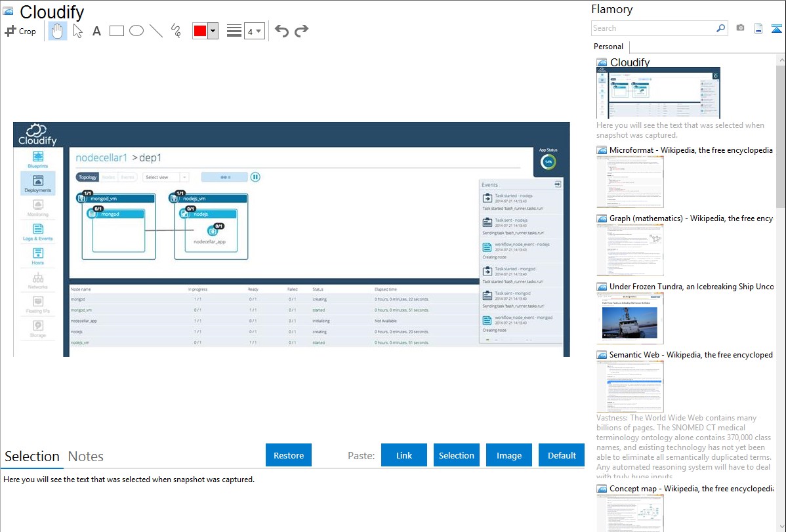The image size is (786, 532).
Task: Undo the last annotation
Action: [x=281, y=31]
